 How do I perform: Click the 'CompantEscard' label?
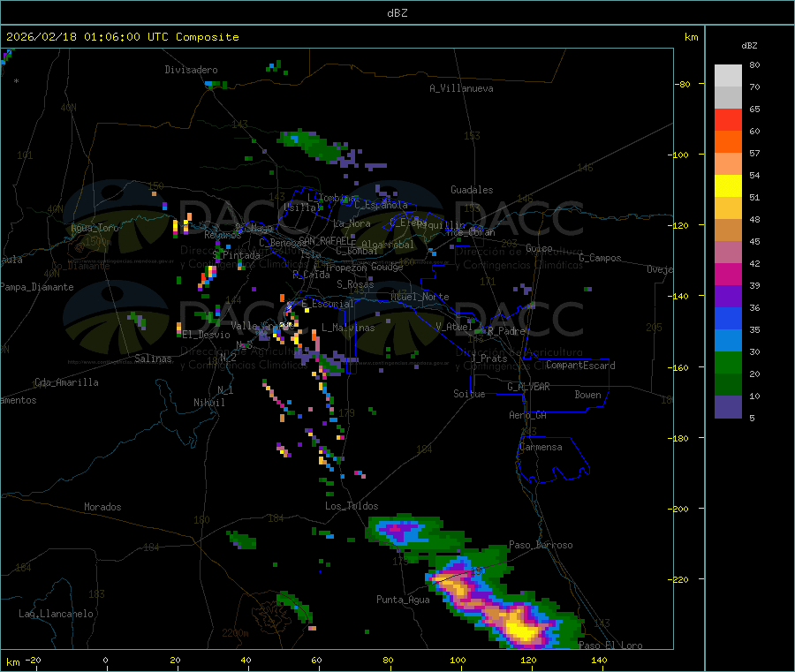click(580, 365)
